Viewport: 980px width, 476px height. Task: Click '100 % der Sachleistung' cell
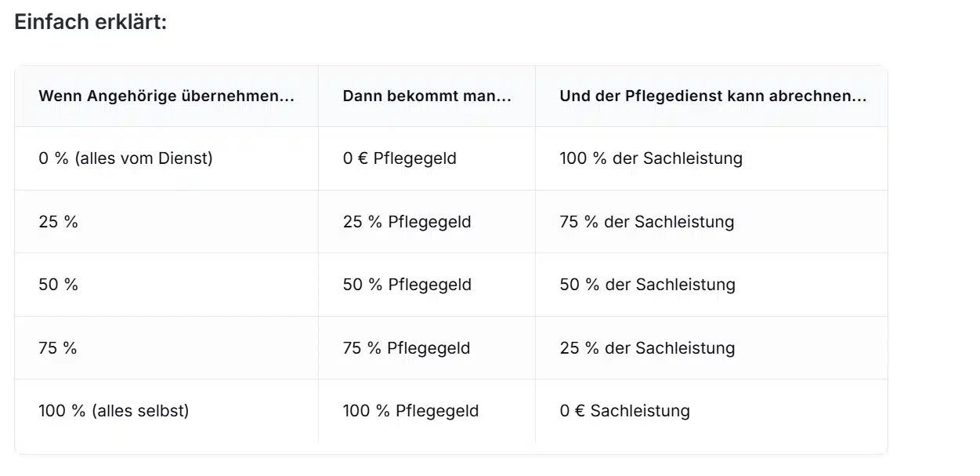click(651, 158)
